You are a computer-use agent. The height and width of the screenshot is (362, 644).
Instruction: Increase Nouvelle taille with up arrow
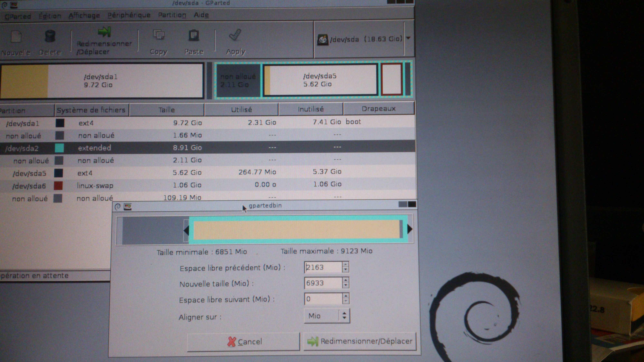pyautogui.click(x=346, y=280)
